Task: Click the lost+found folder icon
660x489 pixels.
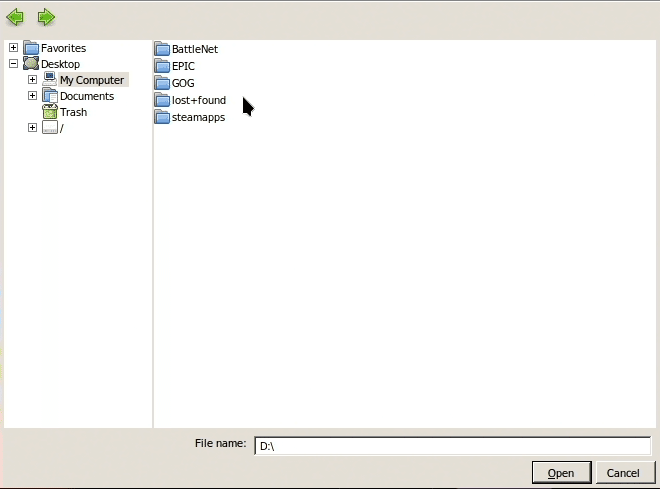Action: [162, 100]
